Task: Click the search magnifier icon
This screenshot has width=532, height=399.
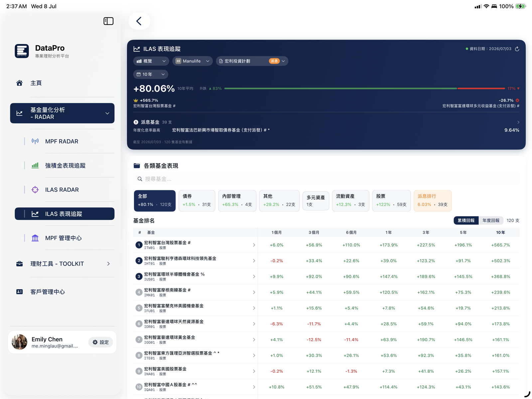Action: 140,179
